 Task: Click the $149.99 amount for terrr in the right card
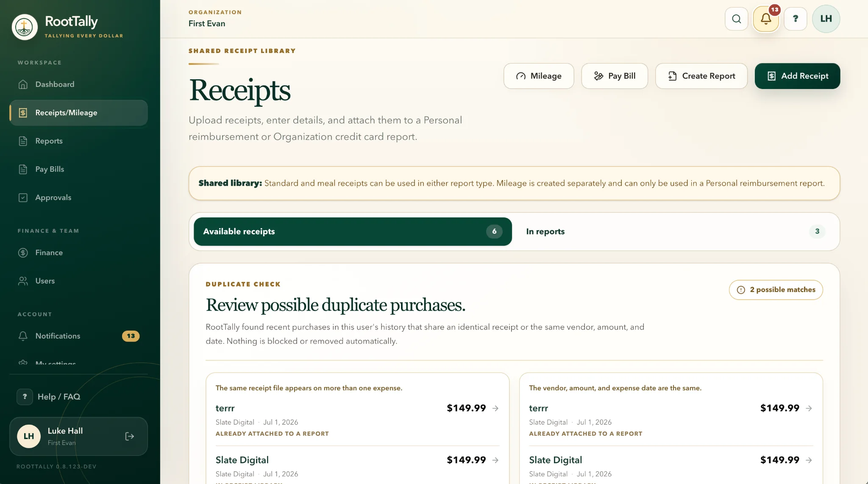(780, 409)
